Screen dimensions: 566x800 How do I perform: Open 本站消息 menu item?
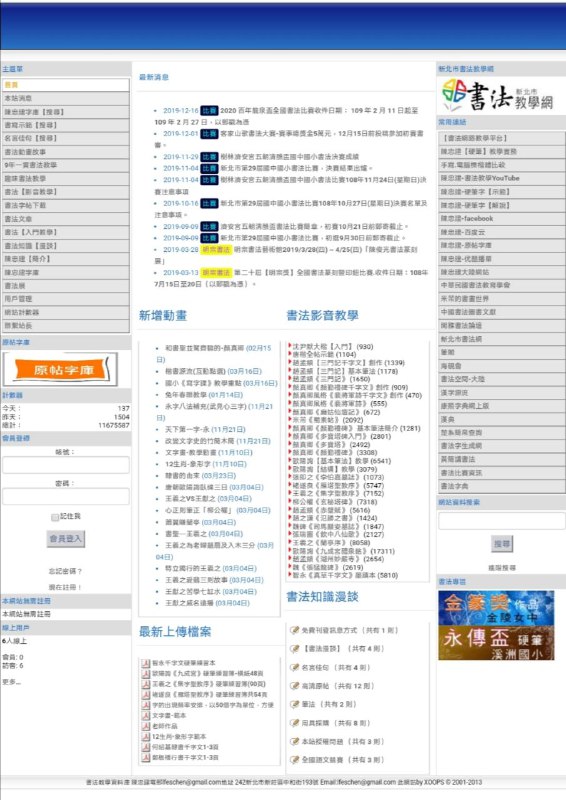[65, 98]
